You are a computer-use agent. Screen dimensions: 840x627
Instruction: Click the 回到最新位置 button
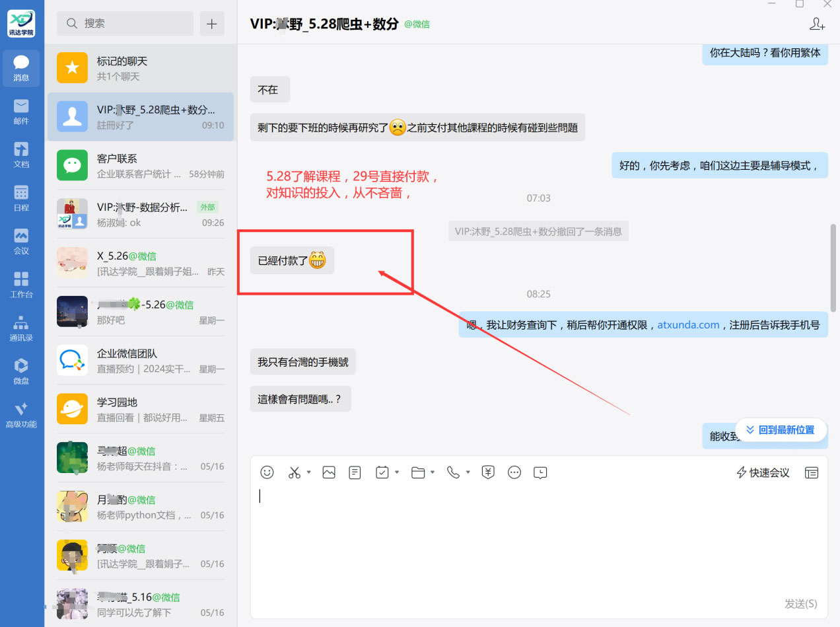pyautogui.click(x=780, y=430)
